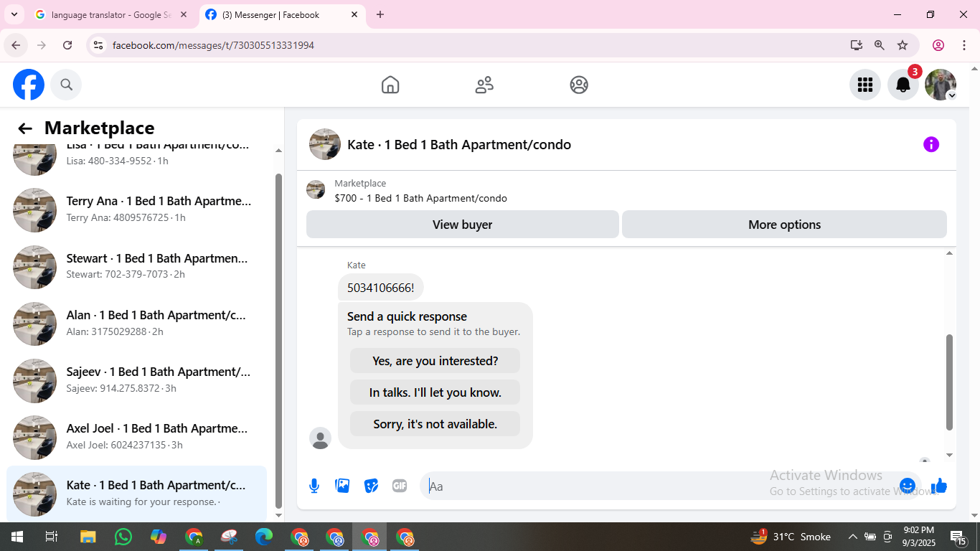
Task: Close the language translator tab
Action: (184, 14)
